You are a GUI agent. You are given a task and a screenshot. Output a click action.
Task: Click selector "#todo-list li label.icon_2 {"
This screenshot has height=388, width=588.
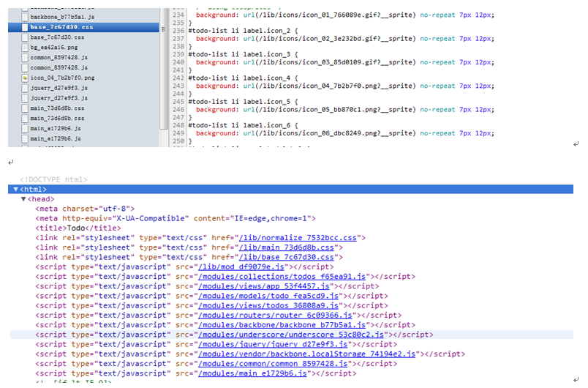pyautogui.click(x=243, y=31)
